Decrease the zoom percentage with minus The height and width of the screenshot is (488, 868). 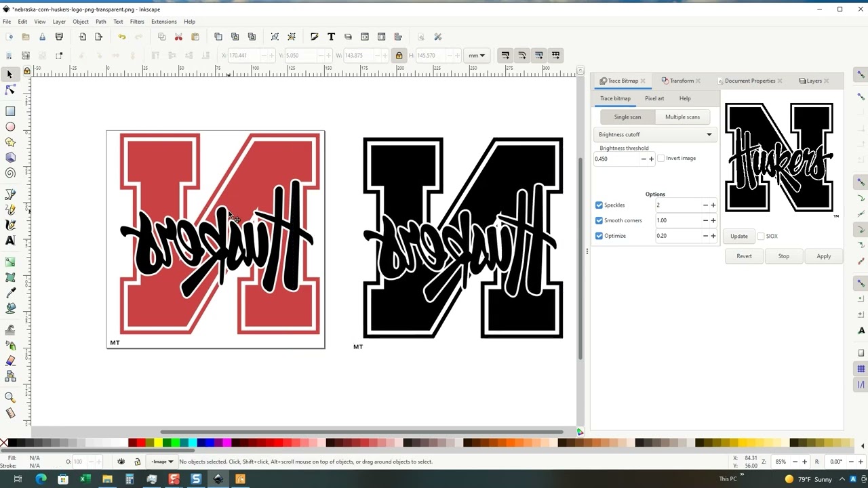click(796, 462)
